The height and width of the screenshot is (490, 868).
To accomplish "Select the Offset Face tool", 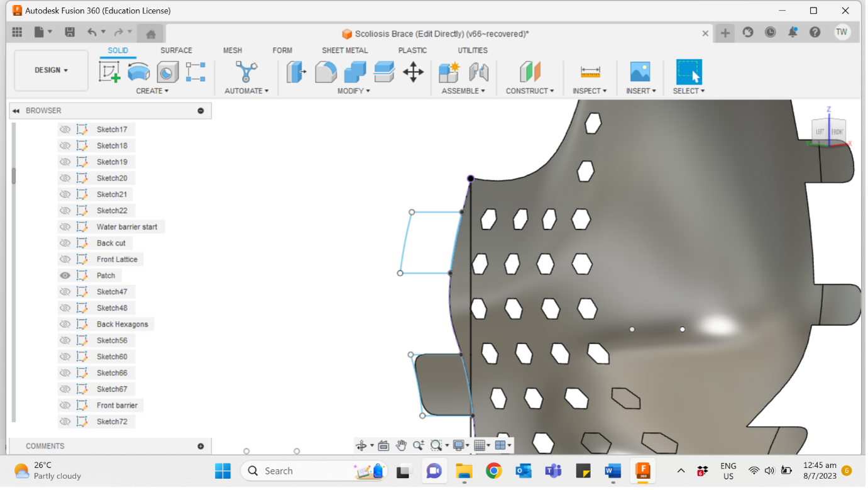I will (384, 72).
